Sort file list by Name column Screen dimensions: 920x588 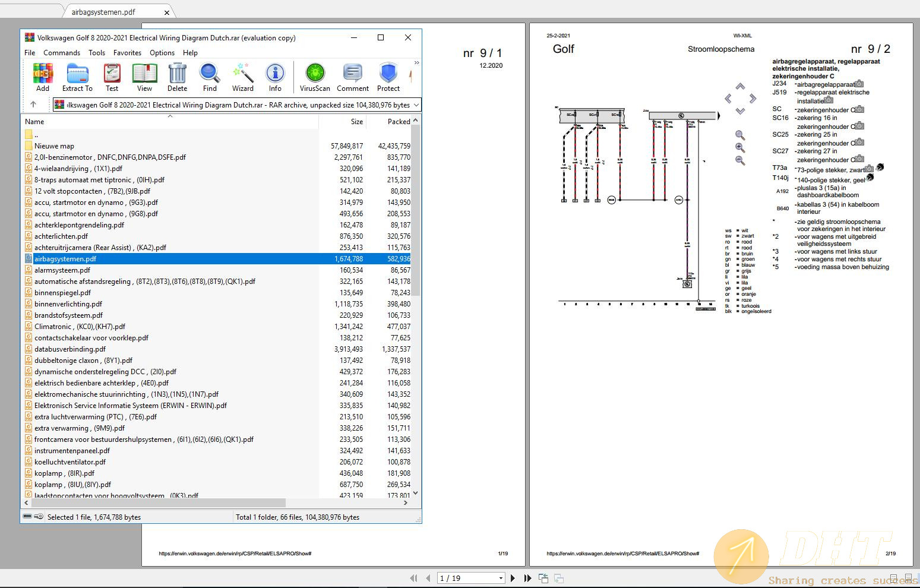170,121
